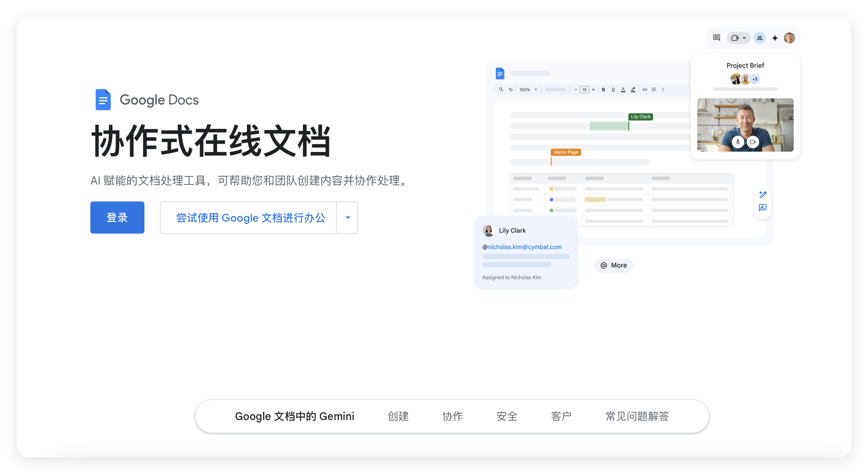This screenshot has height=474, width=868.
Task: Toggle underline formatting in toolbar
Action: coord(613,90)
